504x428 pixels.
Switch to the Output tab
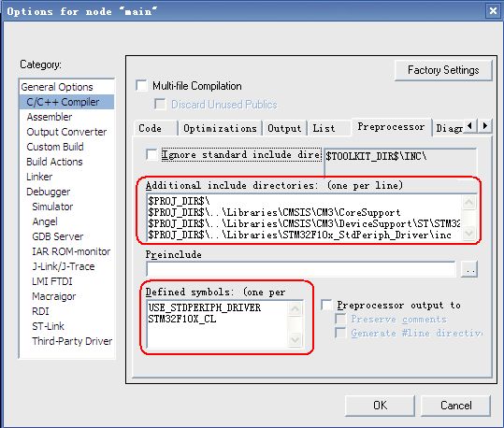(284, 128)
